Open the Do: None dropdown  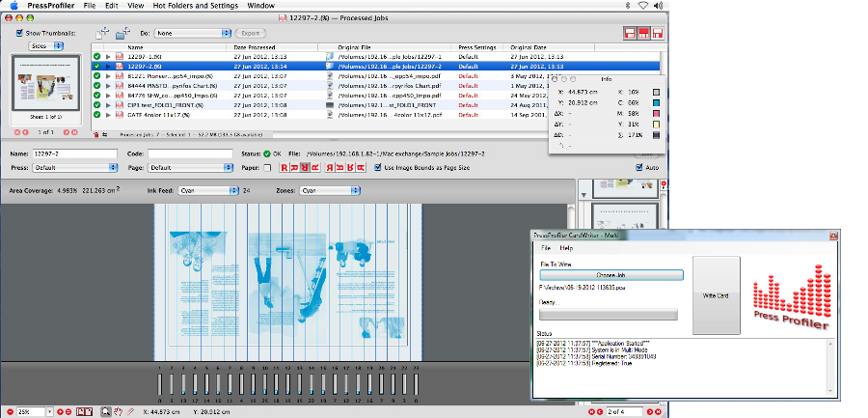click(192, 33)
